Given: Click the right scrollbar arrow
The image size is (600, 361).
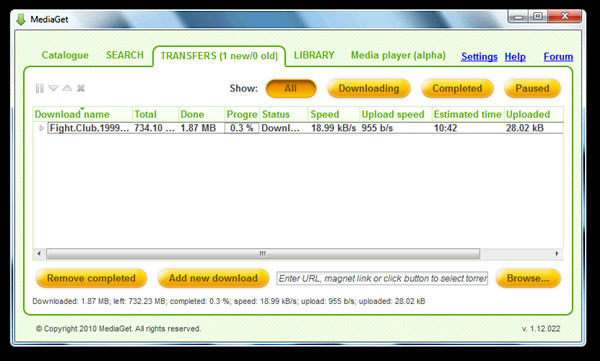Looking at the screenshot, I should pyautogui.click(x=557, y=253).
